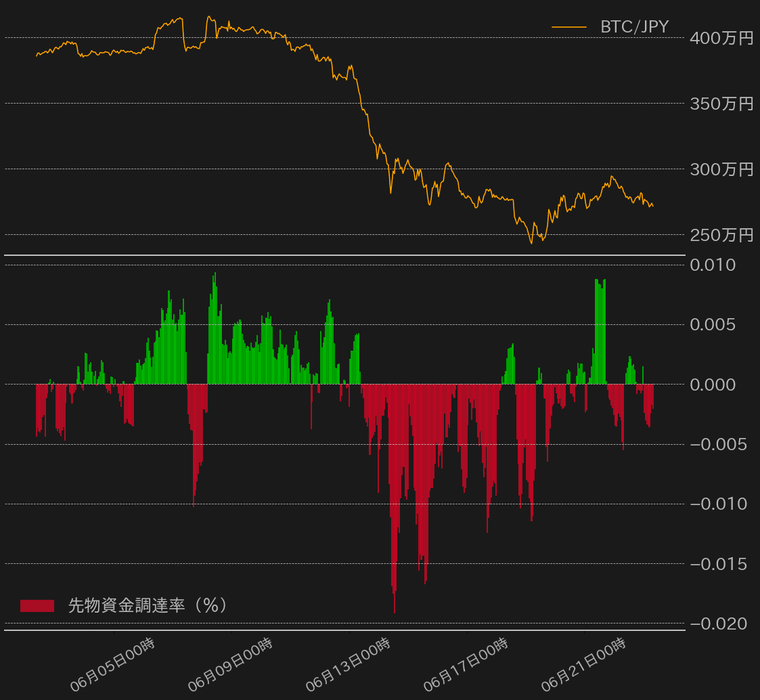Click the 0.010 funding rate tick
Viewport: 760px width, 700px height.
pos(713,265)
